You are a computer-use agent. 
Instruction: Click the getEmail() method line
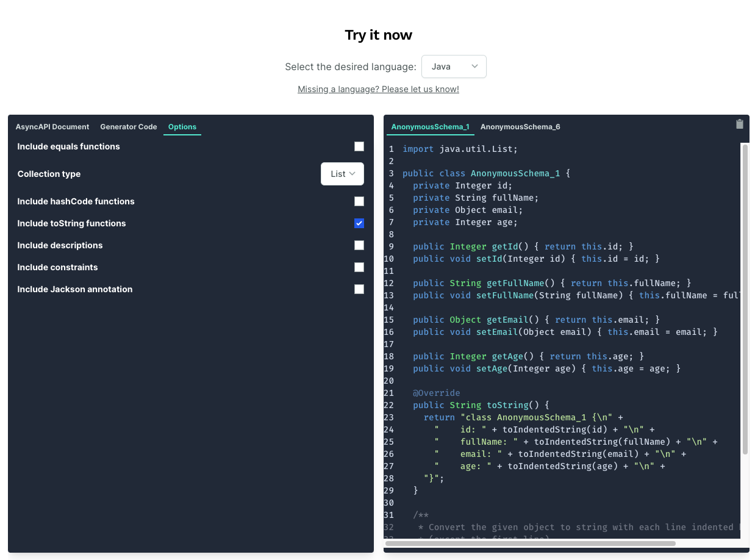tap(537, 320)
